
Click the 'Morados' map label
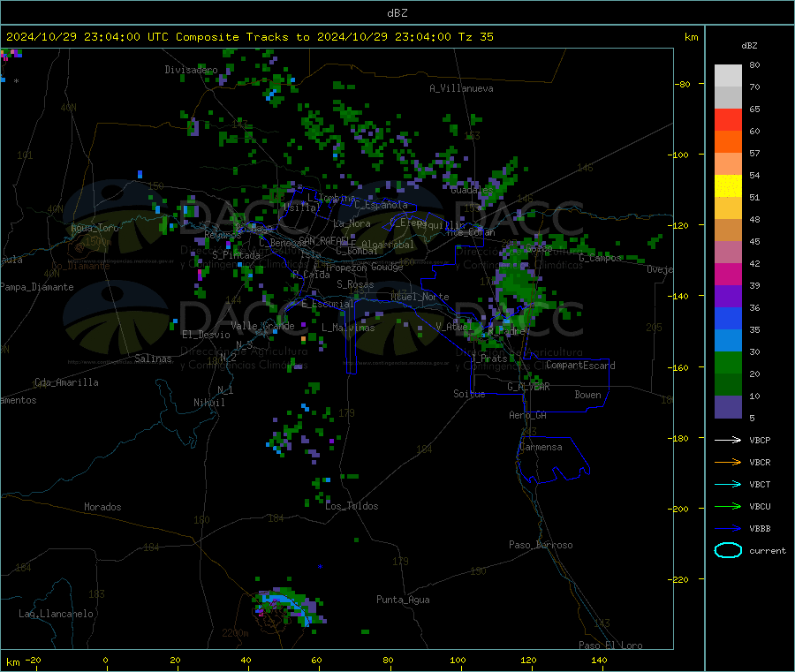[x=102, y=507]
